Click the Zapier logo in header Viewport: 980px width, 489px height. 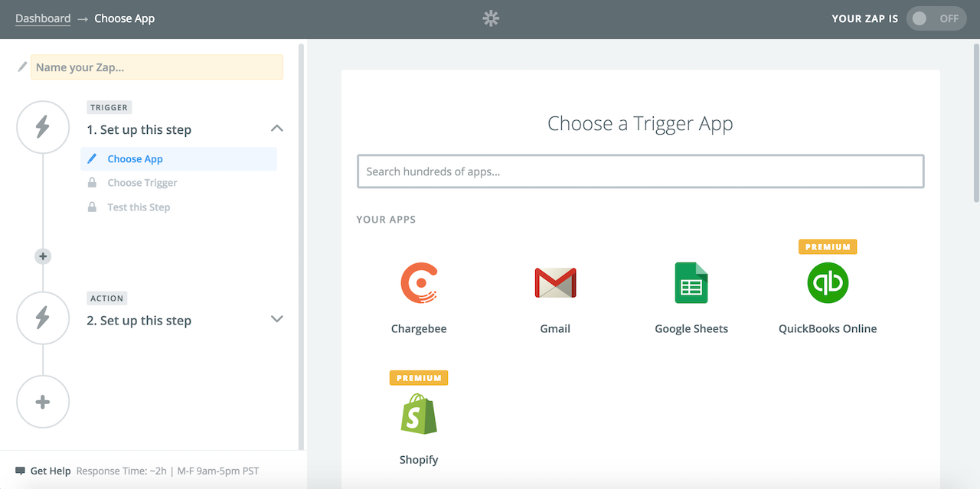coord(491,18)
